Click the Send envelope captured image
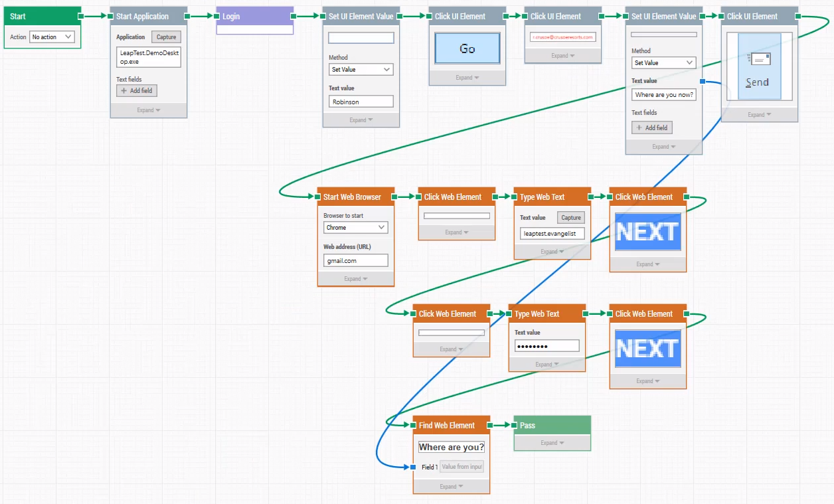Viewport: 834px width, 504px height. click(760, 66)
